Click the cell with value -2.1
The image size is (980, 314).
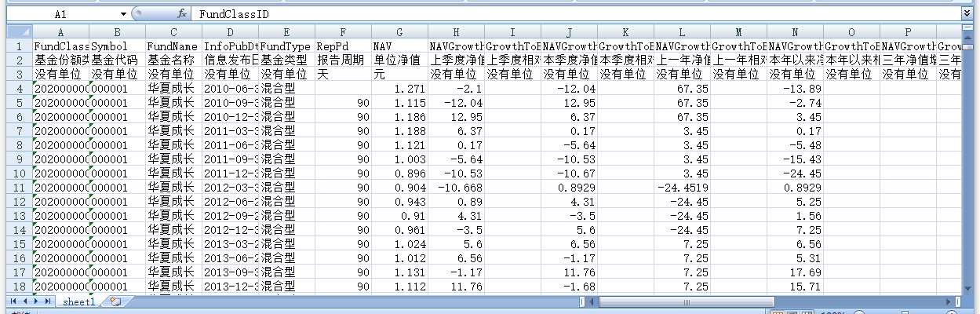[457, 89]
